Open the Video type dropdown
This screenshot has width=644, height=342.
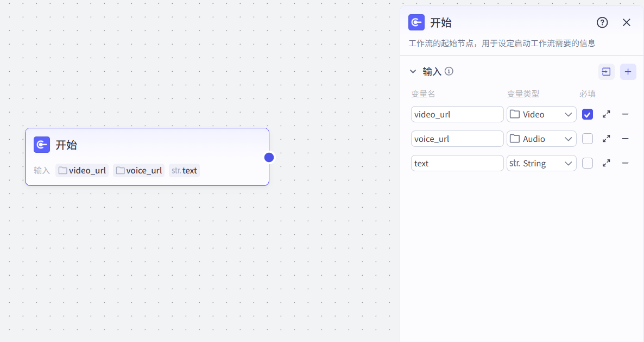[541, 114]
